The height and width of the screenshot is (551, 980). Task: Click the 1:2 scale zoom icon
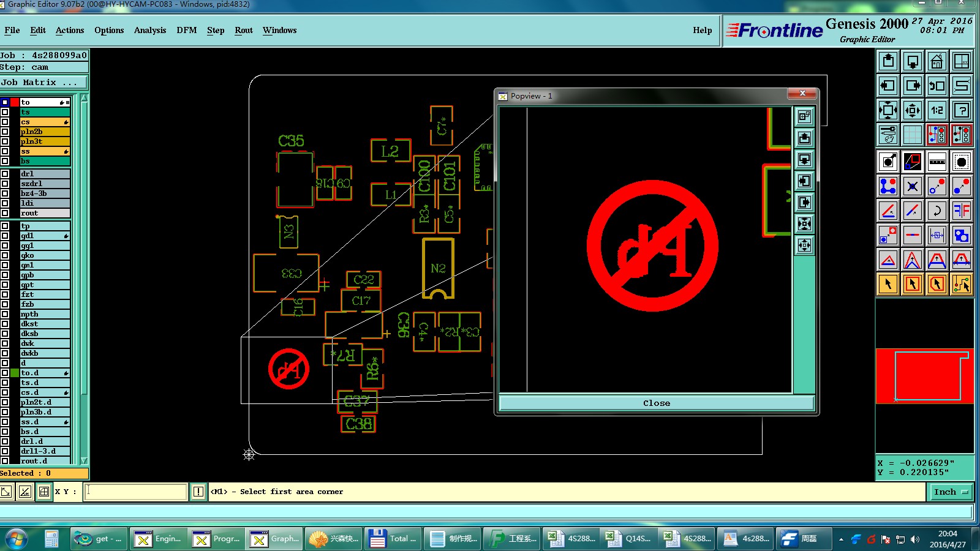coord(937,110)
